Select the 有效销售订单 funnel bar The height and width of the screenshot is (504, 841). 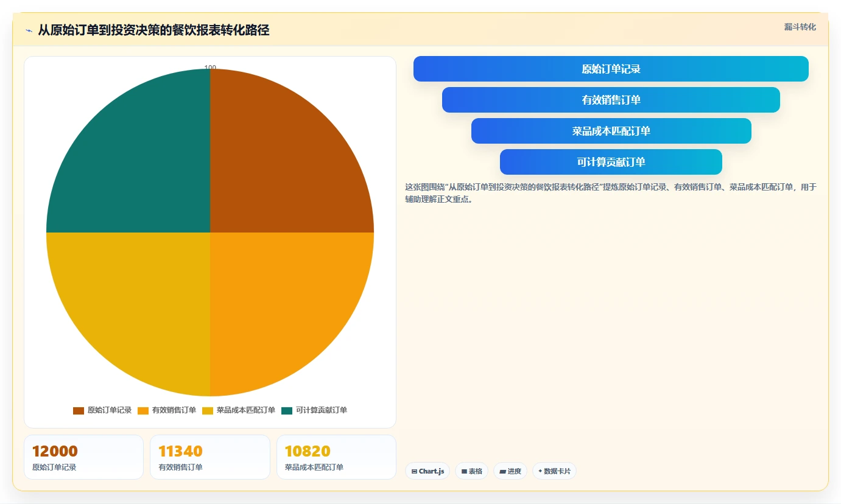[x=611, y=100]
